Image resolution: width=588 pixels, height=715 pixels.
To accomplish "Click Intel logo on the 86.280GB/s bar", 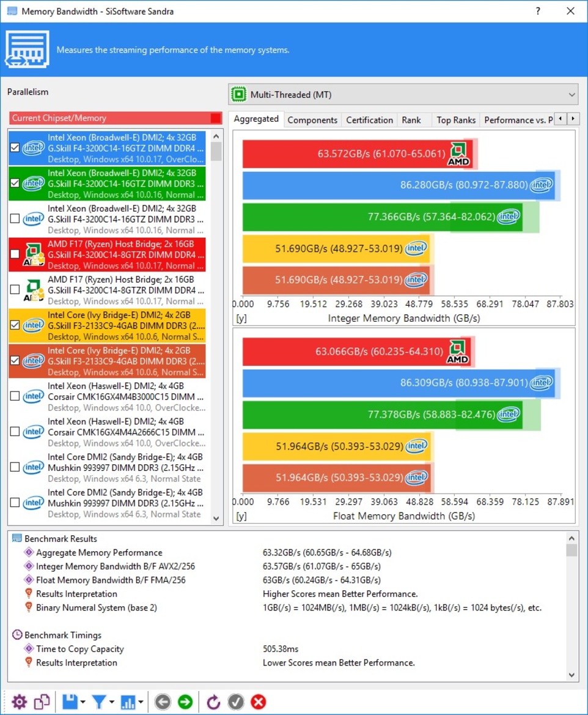I will click(x=541, y=185).
